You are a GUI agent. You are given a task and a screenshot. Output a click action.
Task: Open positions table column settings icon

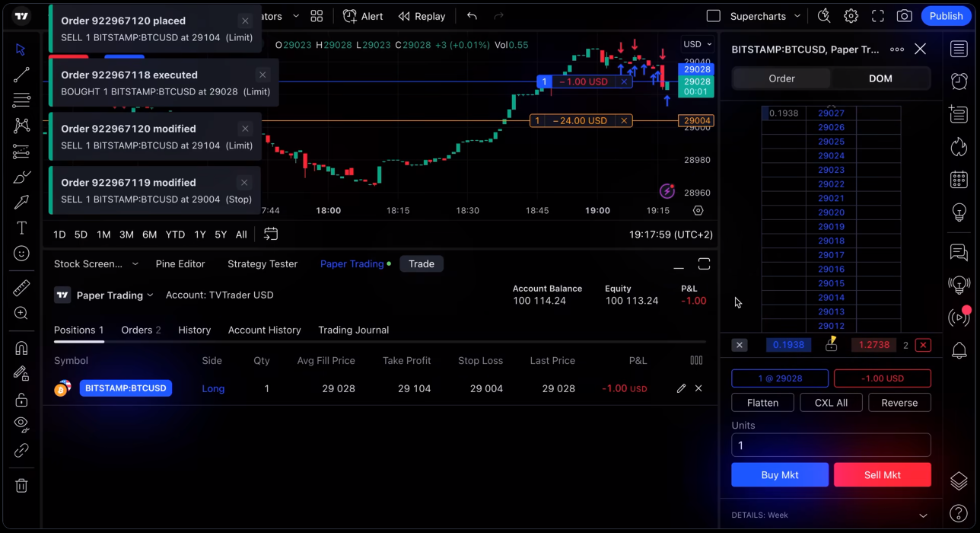(696, 361)
